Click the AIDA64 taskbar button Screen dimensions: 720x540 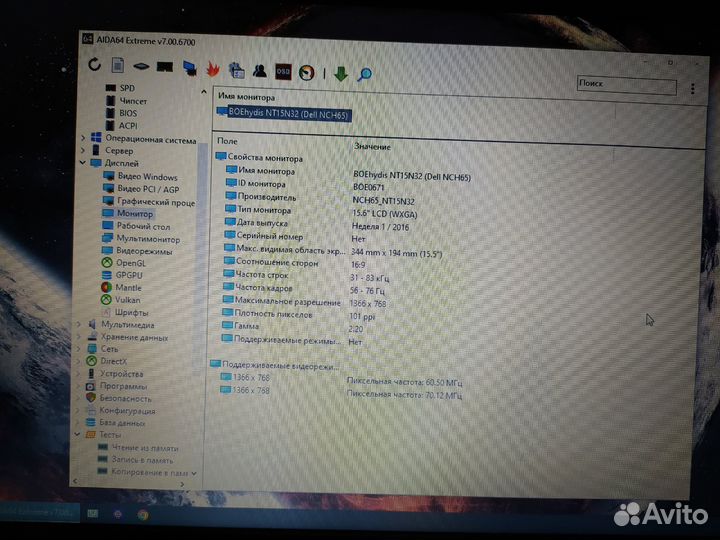click(x=39, y=512)
